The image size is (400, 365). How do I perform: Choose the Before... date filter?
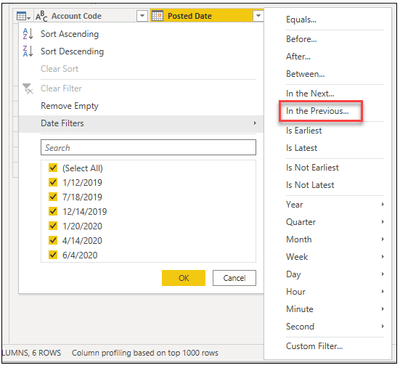(x=301, y=39)
